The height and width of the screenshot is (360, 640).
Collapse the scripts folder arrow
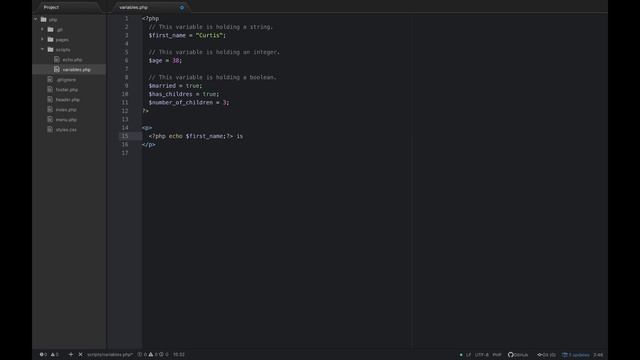coord(42,49)
